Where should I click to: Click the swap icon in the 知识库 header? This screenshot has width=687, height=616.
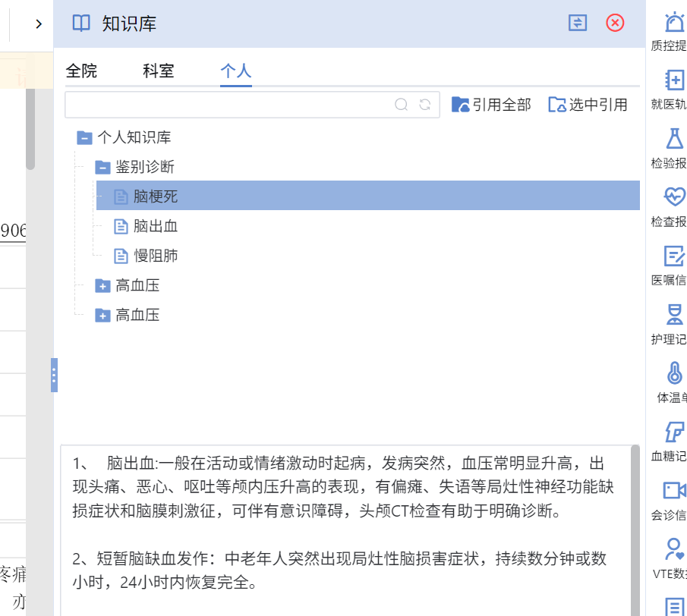pos(578,23)
